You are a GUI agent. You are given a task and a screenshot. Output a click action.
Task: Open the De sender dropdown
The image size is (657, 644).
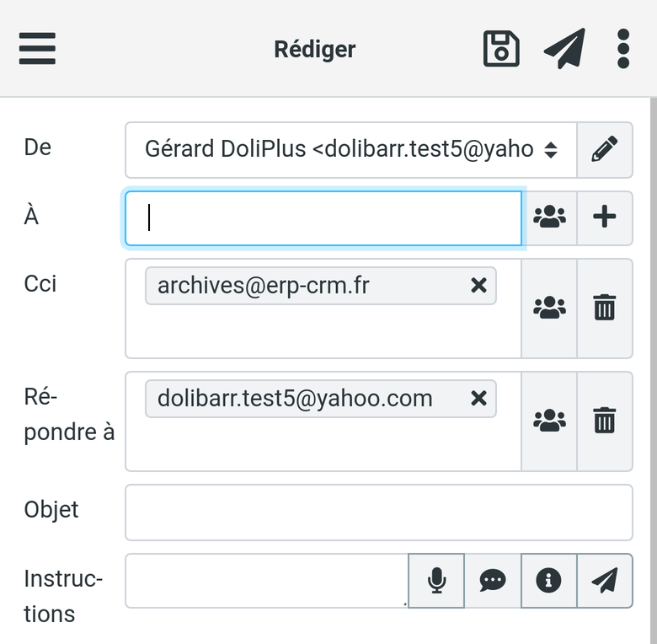point(351,150)
